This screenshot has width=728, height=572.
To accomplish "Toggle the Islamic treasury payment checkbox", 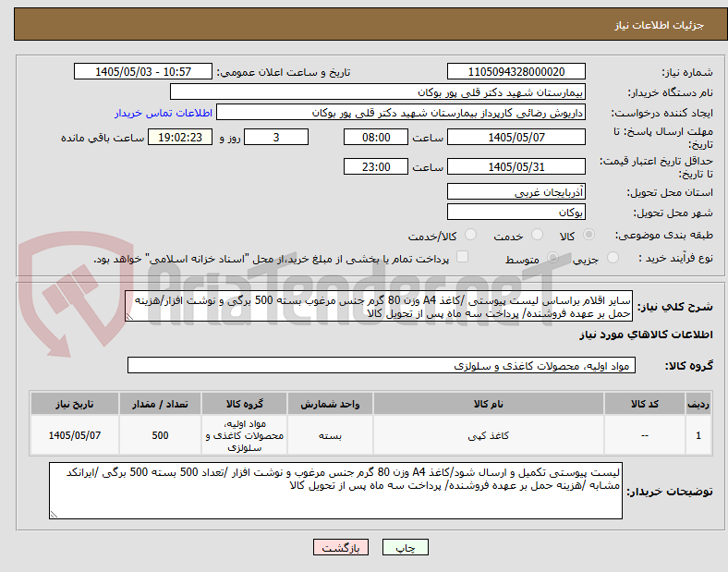I will pos(463,257).
